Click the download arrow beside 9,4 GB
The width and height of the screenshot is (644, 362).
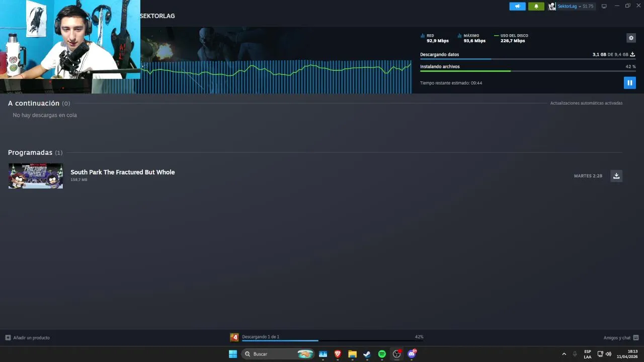pos(632,54)
